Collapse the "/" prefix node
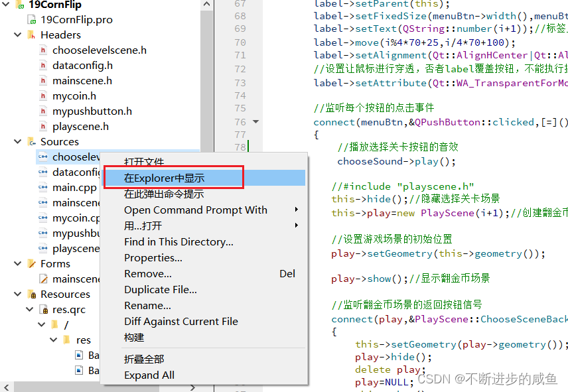Screen dimensions: 568x392 click(x=41, y=324)
